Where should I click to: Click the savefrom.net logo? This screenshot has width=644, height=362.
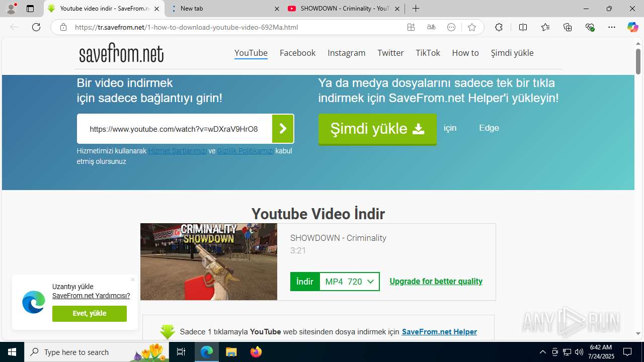pos(121,53)
